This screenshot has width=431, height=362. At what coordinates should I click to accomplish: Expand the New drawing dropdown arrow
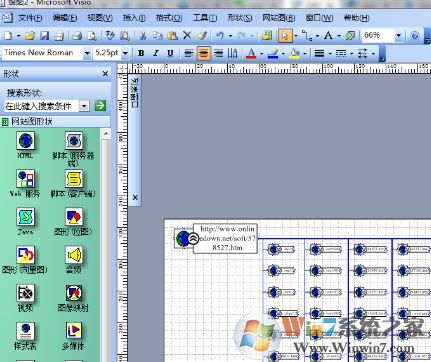click(x=18, y=35)
